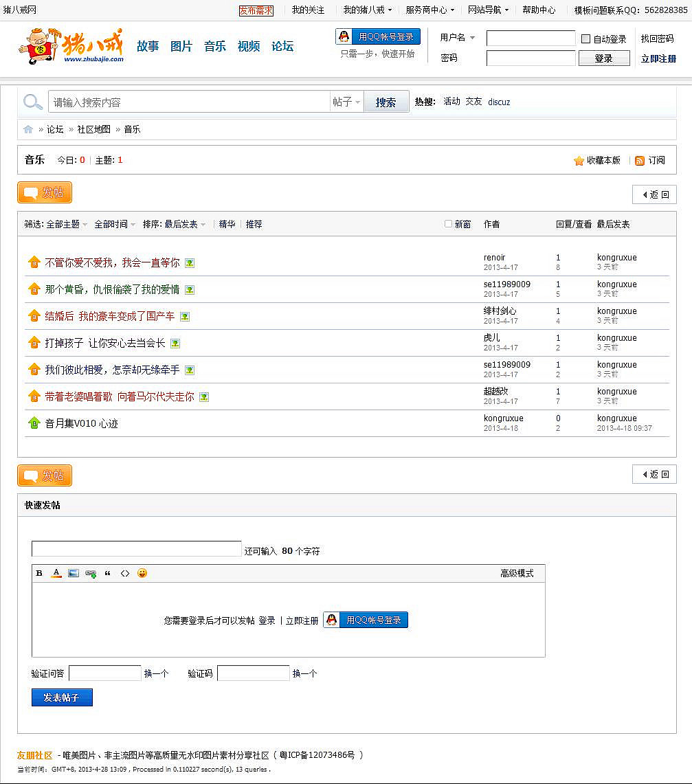Viewport: 692px width, 784px height.
Task: Click the home icon in breadcrumb
Action: tap(28, 129)
